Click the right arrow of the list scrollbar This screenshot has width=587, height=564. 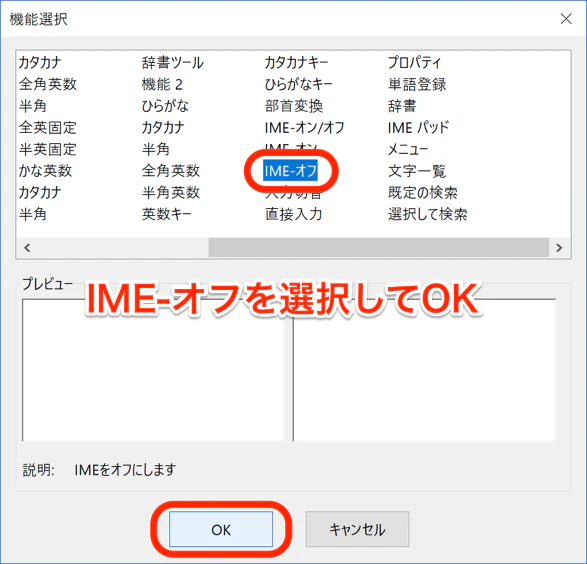coord(559,248)
